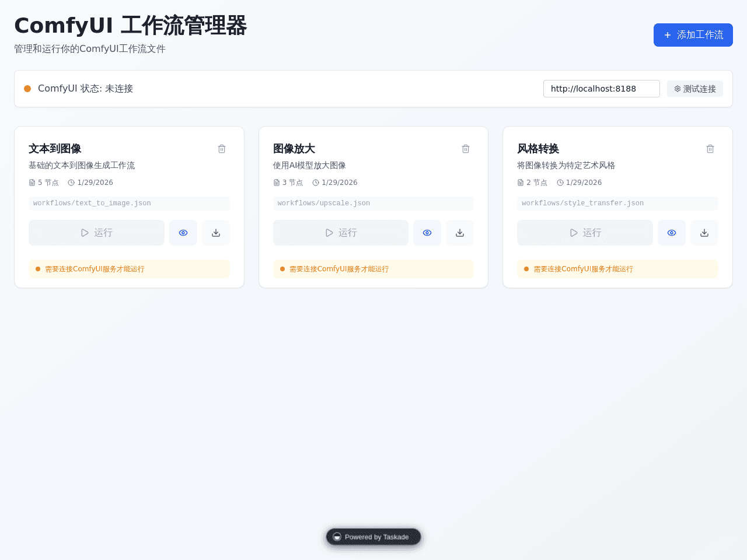Run the 图像放大 workflow
Image resolution: width=747 pixels, height=560 pixels.
tap(341, 233)
